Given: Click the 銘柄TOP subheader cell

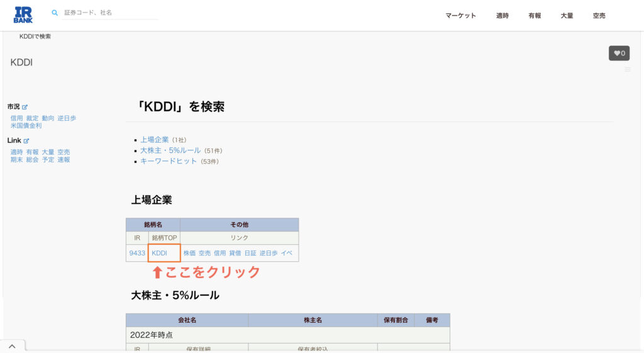Looking at the screenshot, I should coord(164,238).
